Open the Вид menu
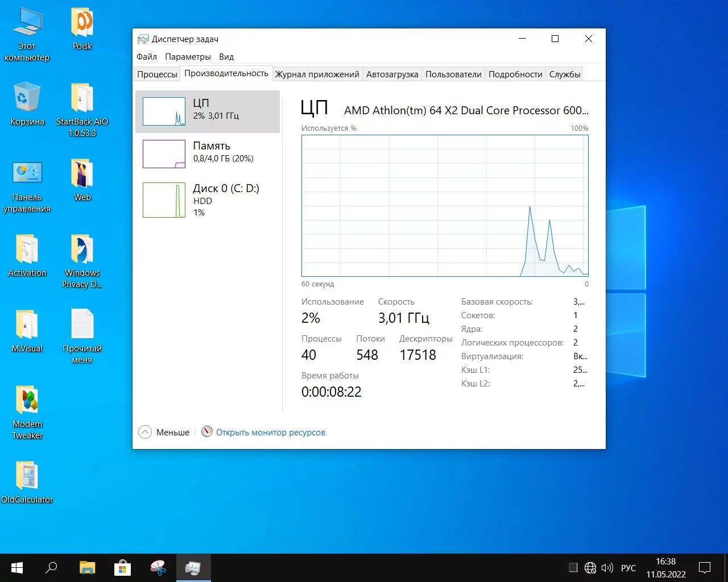The width and height of the screenshot is (728, 582). point(226,57)
